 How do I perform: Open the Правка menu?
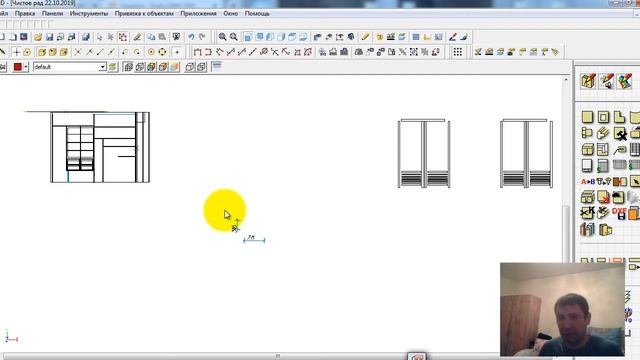point(25,13)
